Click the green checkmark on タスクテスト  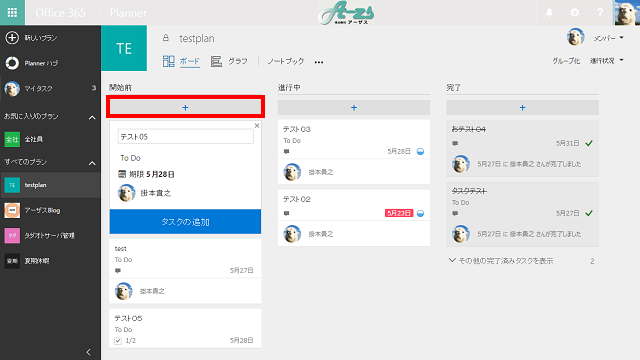point(589,213)
